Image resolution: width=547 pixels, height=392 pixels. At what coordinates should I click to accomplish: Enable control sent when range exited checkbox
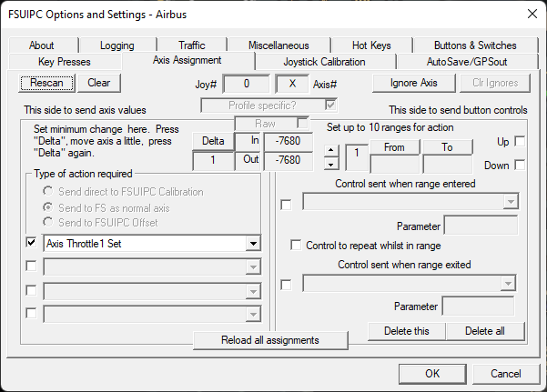tap(286, 286)
